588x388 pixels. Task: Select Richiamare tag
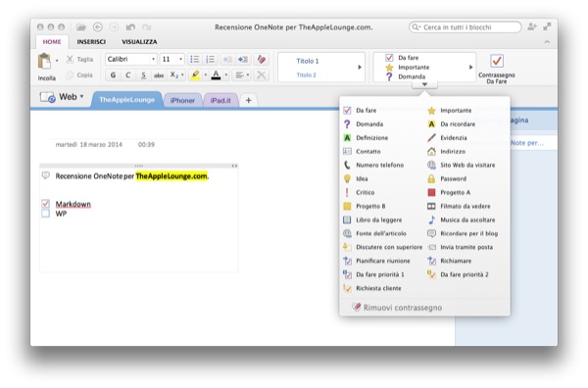449,261
